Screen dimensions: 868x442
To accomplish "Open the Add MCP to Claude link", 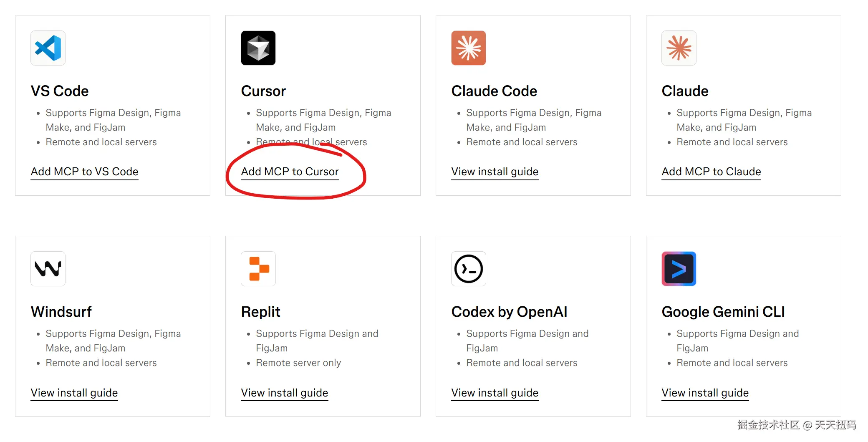I will pos(712,172).
